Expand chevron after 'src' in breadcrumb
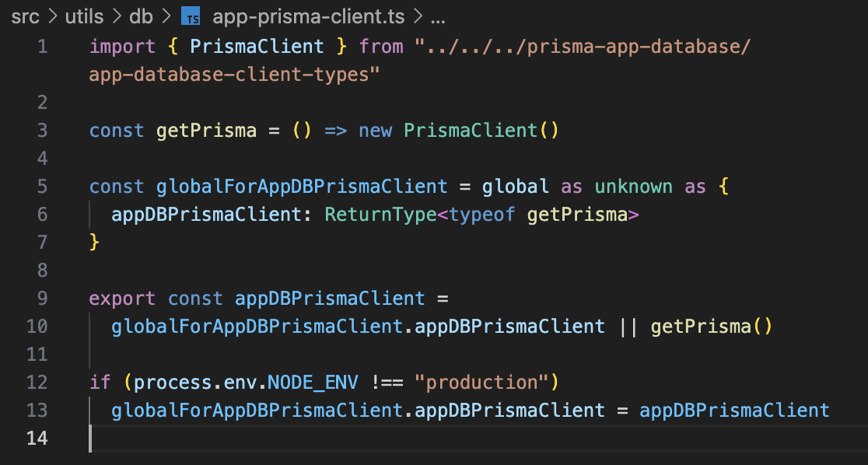 pos(53,16)
